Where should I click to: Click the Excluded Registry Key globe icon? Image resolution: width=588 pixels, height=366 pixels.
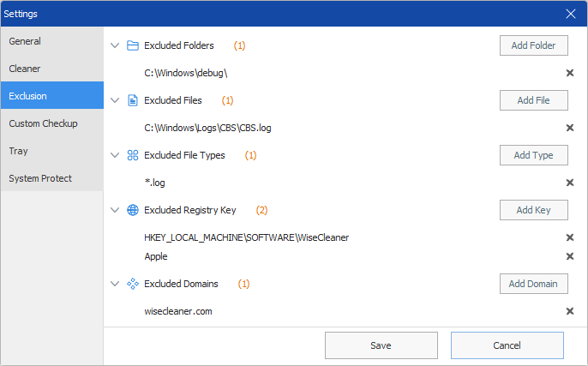click(x=133, y=210)
